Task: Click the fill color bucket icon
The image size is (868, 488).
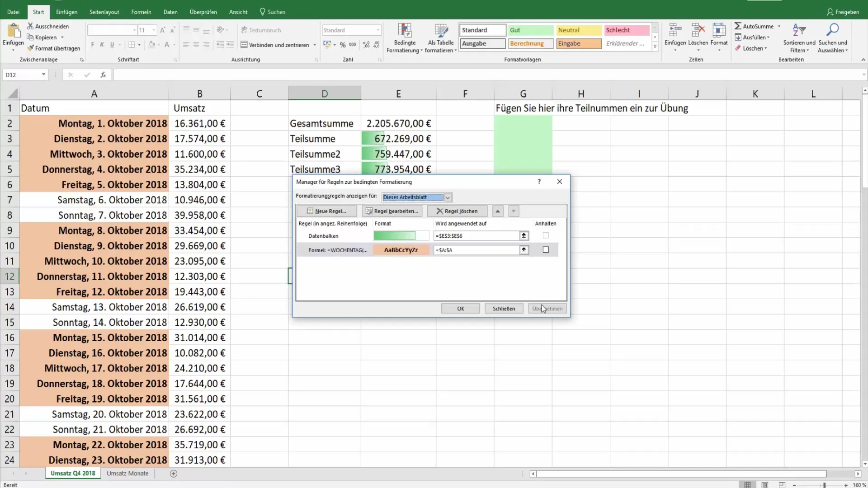Action: (x=152, y=45)
